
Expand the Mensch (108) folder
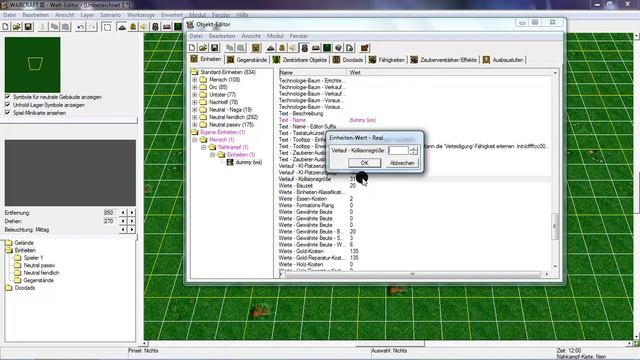click(x=195, y=80)
